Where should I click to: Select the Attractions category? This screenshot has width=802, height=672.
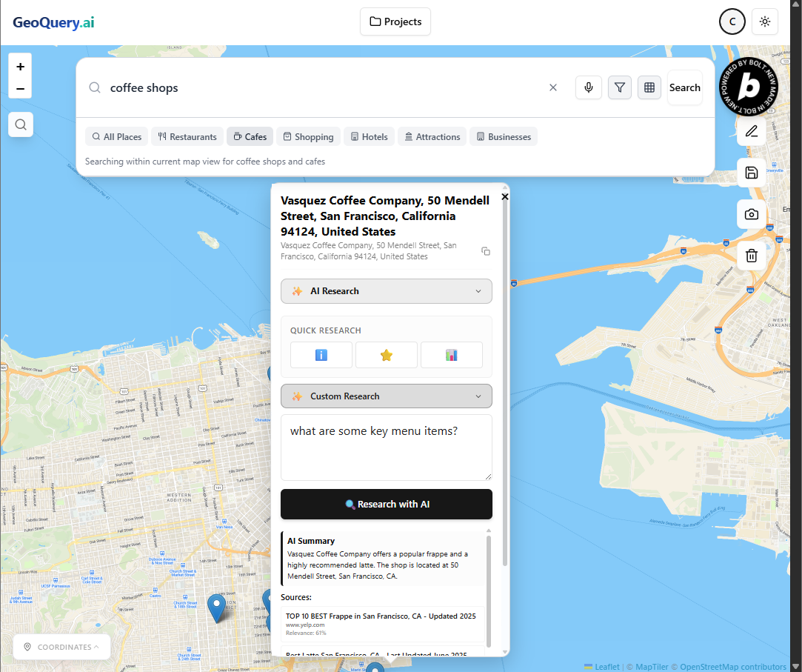tap(432, 136)
